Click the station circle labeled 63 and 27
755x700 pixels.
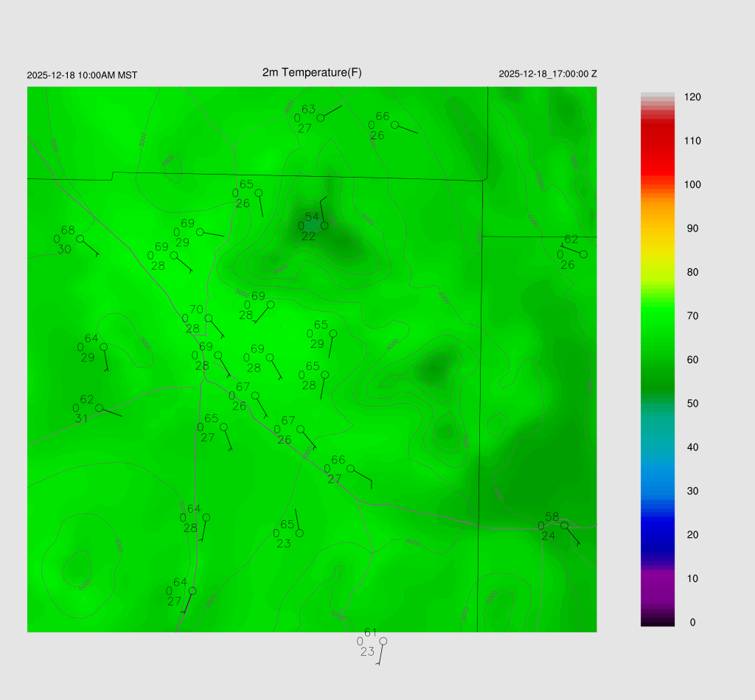pyautogui.click(x=321, y=118)
